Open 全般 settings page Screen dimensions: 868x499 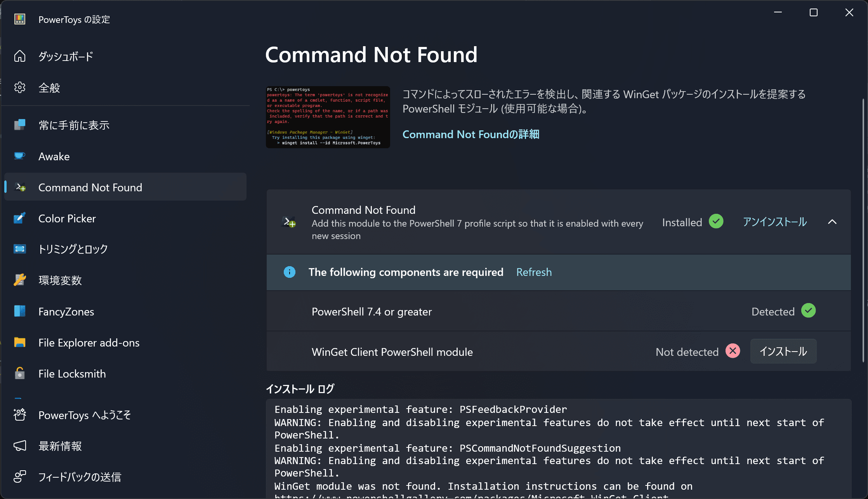pyautogui.click(x=125, y=88)
